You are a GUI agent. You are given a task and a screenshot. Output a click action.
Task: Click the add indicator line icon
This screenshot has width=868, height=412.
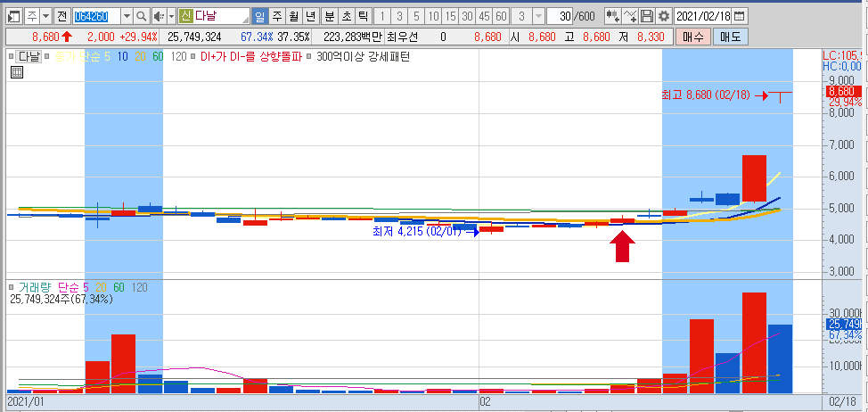[630, 17]
